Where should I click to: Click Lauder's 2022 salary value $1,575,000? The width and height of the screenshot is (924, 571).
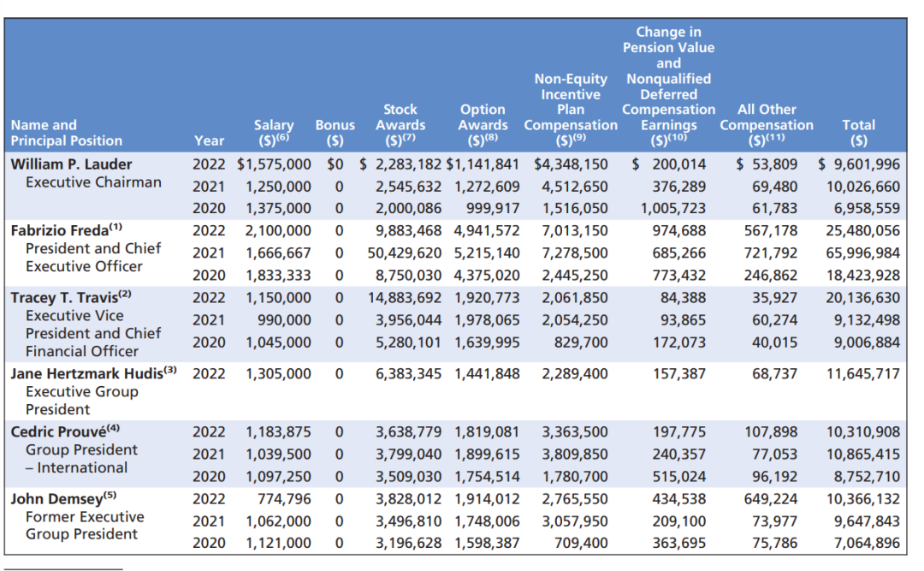point(273,164)
